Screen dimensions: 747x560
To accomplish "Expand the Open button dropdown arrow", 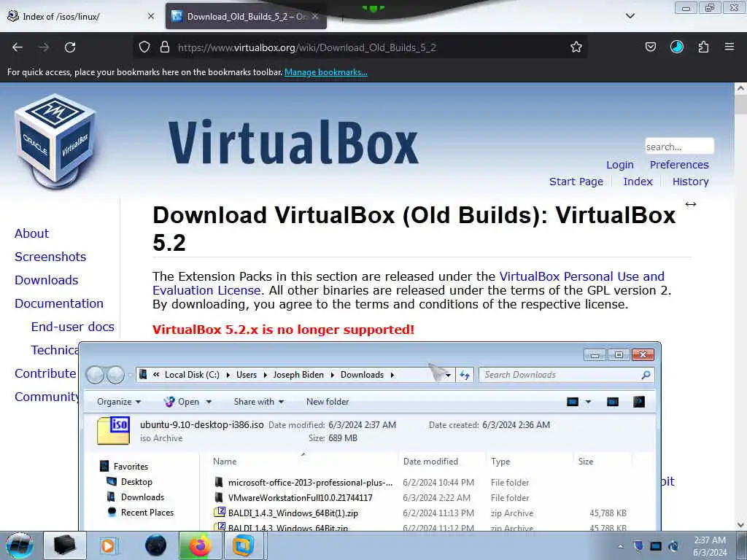I will point(208,402).
